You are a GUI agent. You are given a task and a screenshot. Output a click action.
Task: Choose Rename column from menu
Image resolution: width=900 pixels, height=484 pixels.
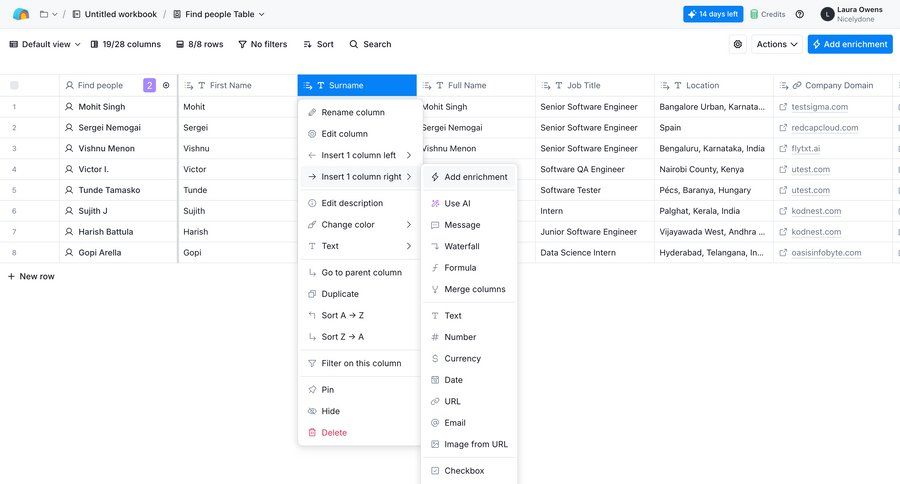[x=360, y=113]
